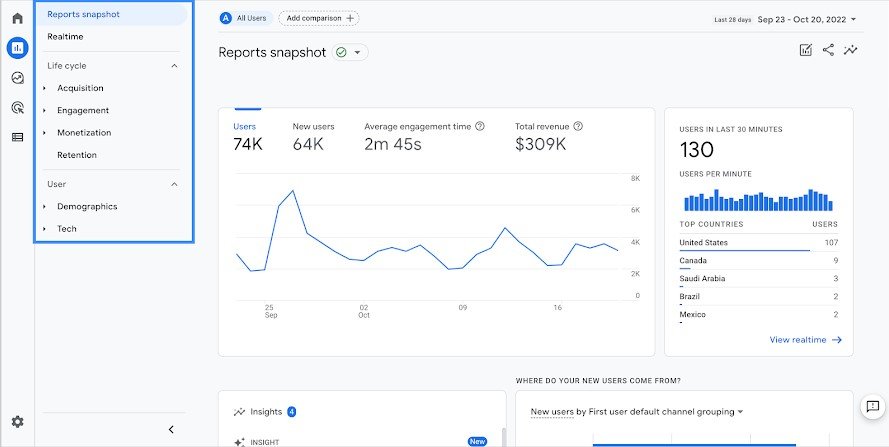The height and width of the screenshot is (447, 889).
Task: Open New users by First user channel dropdown
Action: pos(637,412)
